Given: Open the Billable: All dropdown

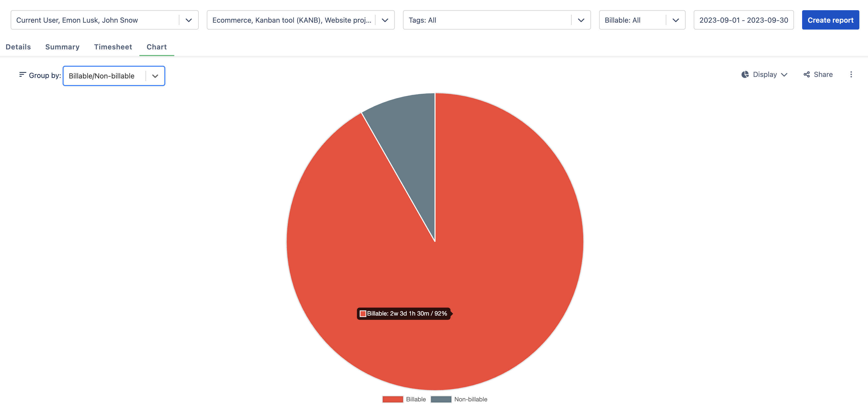Looking at the screenshot, I should pos(642,20).
